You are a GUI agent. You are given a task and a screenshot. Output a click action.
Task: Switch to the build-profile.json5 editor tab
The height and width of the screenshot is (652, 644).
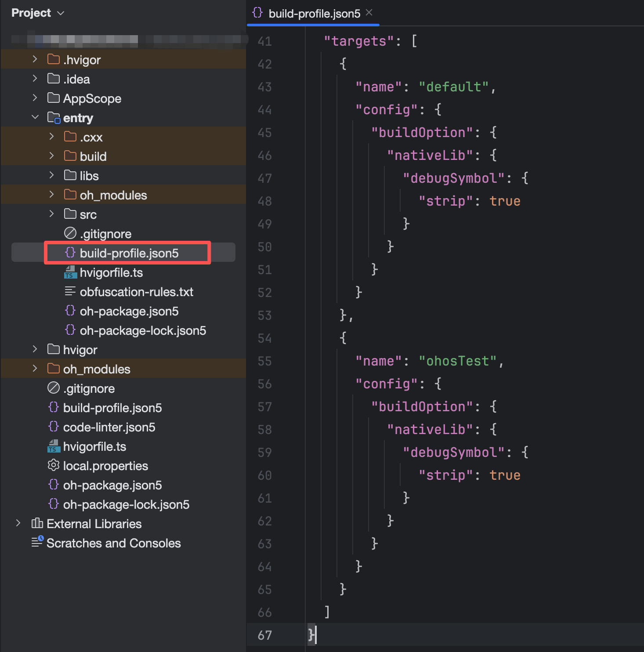(x=314, y=14)
